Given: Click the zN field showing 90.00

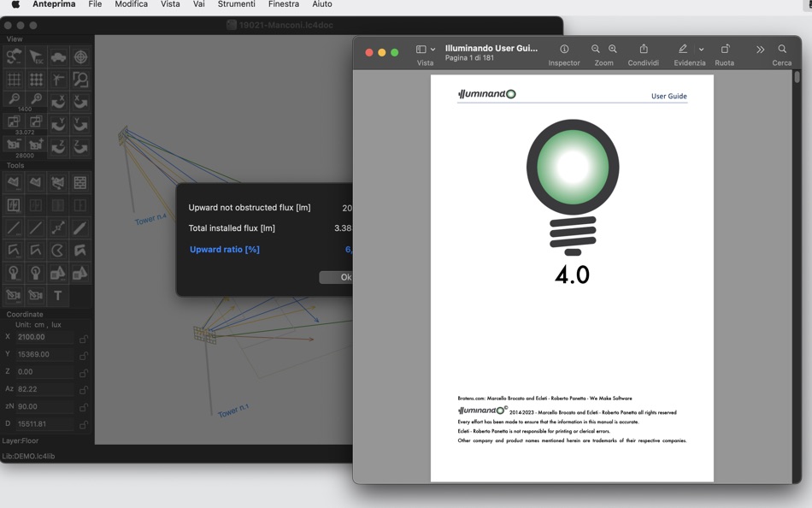Looking at the screenshot, I should (44, 406).
